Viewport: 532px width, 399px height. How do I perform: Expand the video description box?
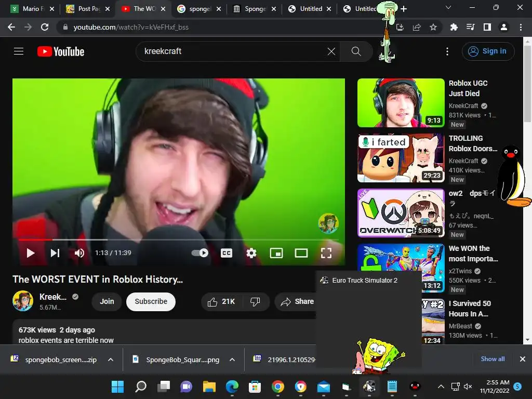[164, 332]
